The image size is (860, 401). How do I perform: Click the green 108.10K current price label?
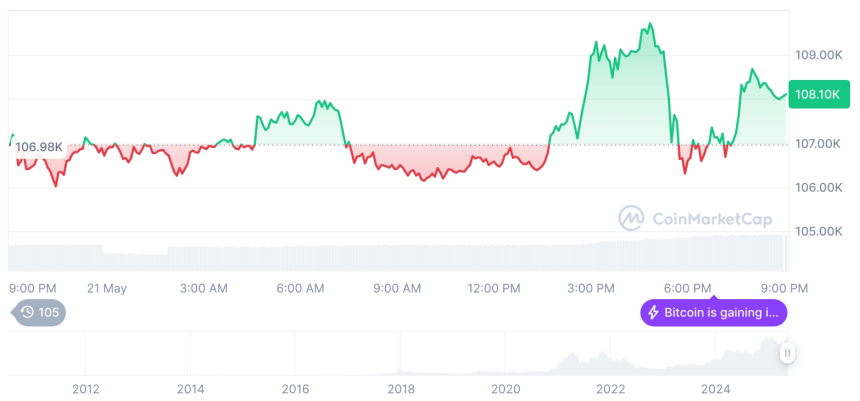coord(815,94)
